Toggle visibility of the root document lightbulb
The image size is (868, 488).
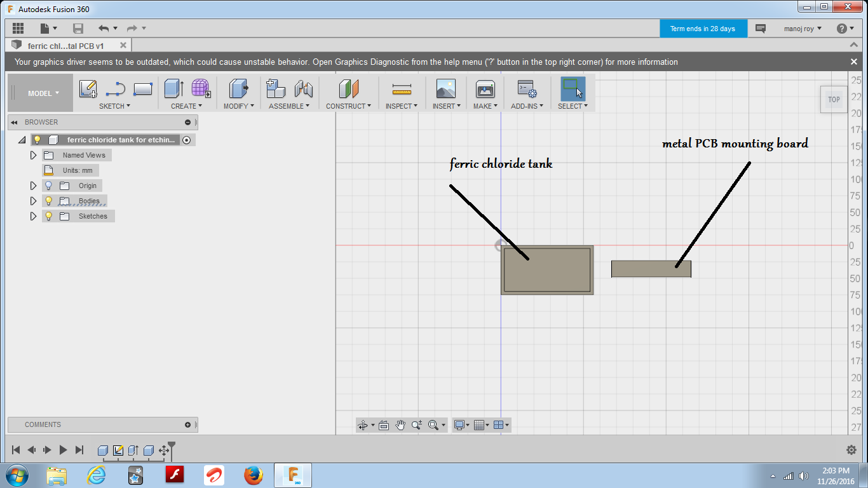[x=36, y=139]
